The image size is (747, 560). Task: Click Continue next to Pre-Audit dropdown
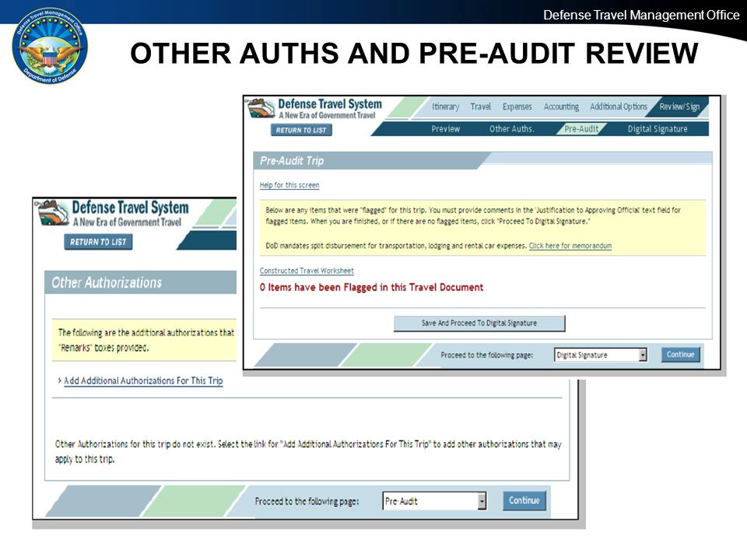pyautogui.click(x=524, y=500)
